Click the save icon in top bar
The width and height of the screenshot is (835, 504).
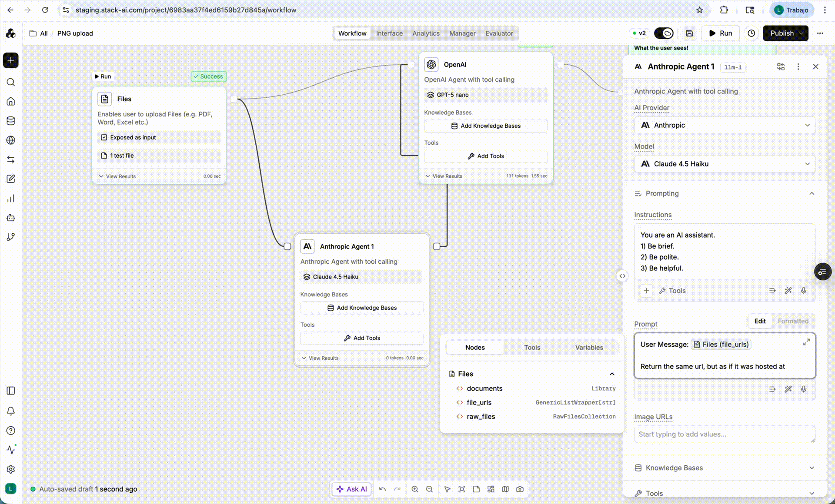[x=689, y=33]
